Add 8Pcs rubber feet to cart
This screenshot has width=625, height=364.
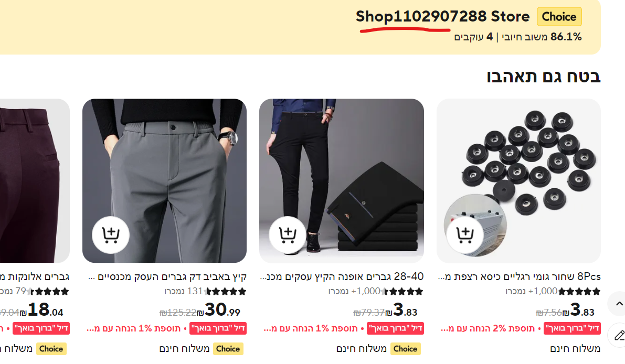[465, 235]
